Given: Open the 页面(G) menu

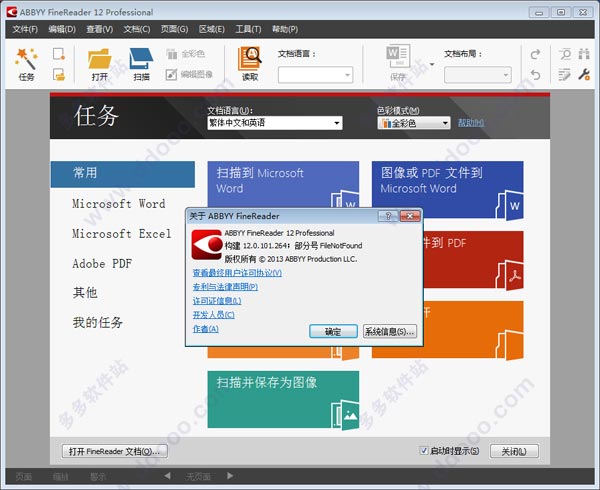Looking at the screenshot, I should pos(174,29).
